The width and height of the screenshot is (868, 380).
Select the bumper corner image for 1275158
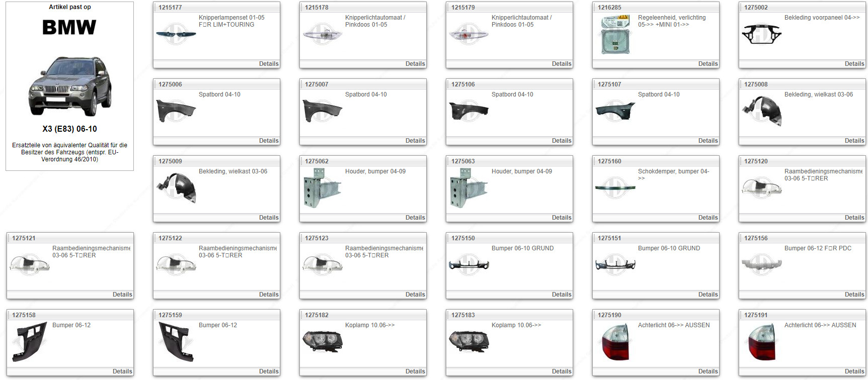[29, 342]
